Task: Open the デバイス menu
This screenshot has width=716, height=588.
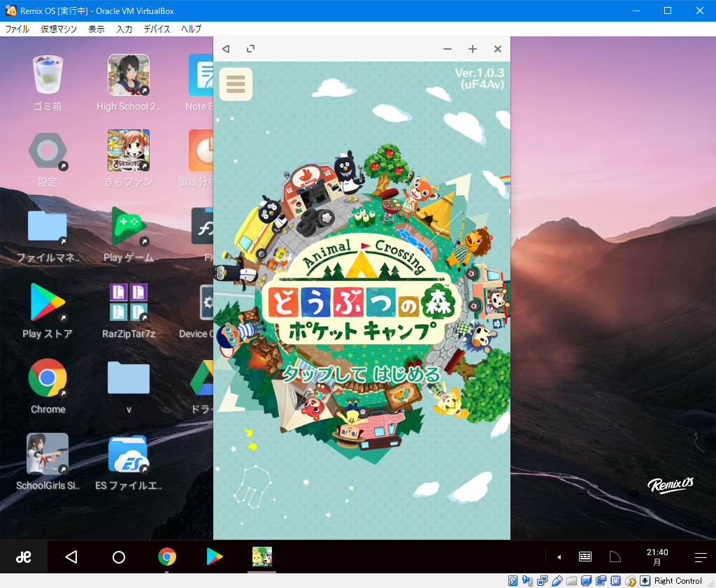Action: coord(157,29)
